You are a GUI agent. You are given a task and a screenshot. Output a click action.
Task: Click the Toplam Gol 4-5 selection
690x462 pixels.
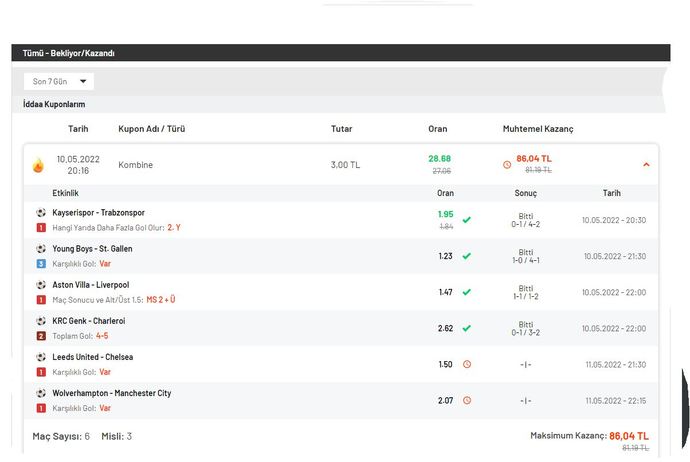click(102, 336)
